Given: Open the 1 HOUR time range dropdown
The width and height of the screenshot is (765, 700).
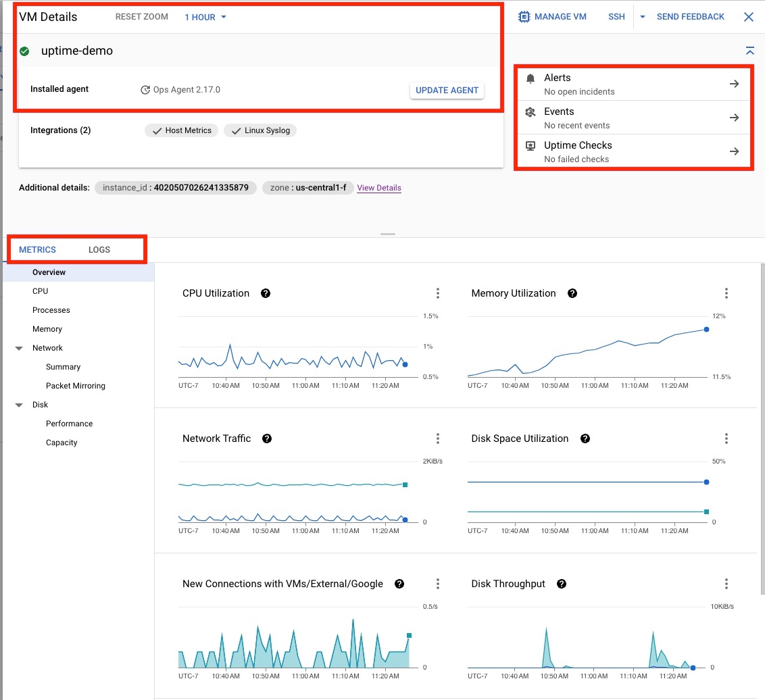Looking at the screenshot, I should 205,17.
